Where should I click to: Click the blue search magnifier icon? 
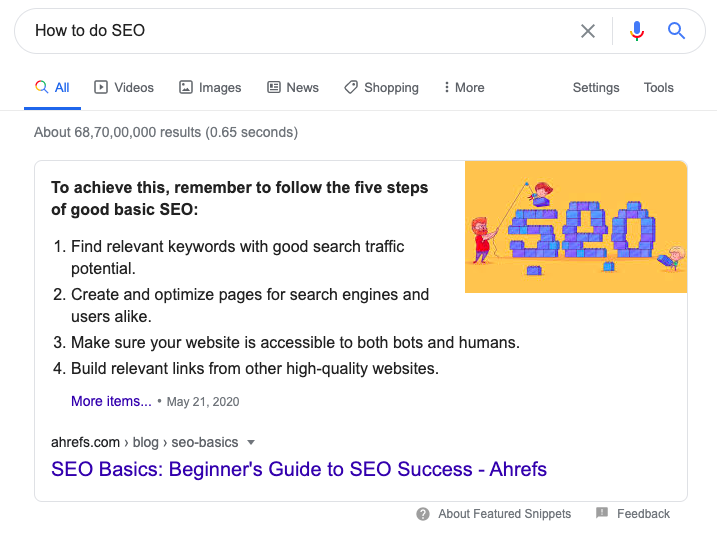tap(677, 31)
